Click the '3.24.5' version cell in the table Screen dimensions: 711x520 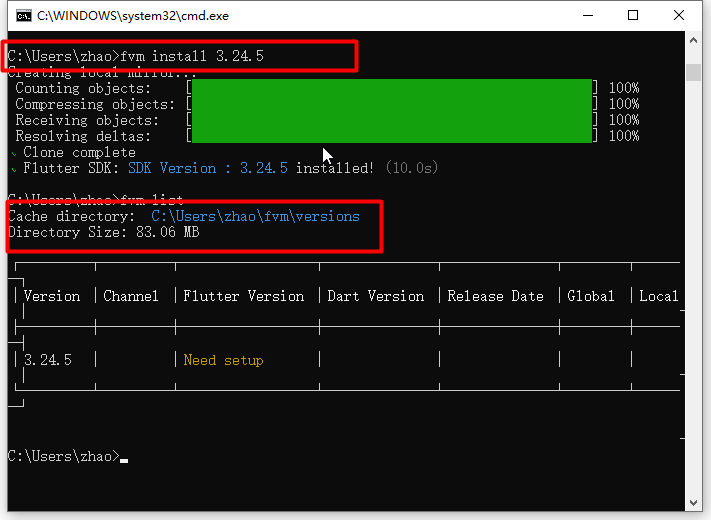click(48, 360)
